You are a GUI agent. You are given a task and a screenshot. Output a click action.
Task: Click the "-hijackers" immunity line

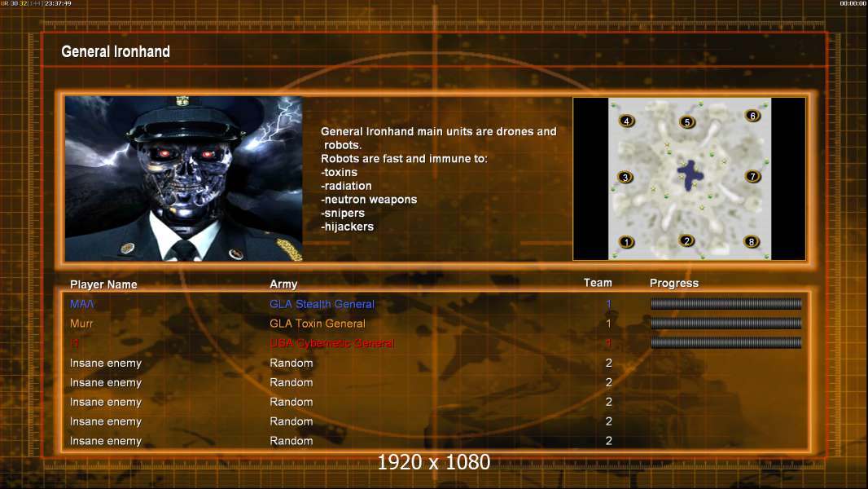(x=347, y=227)
